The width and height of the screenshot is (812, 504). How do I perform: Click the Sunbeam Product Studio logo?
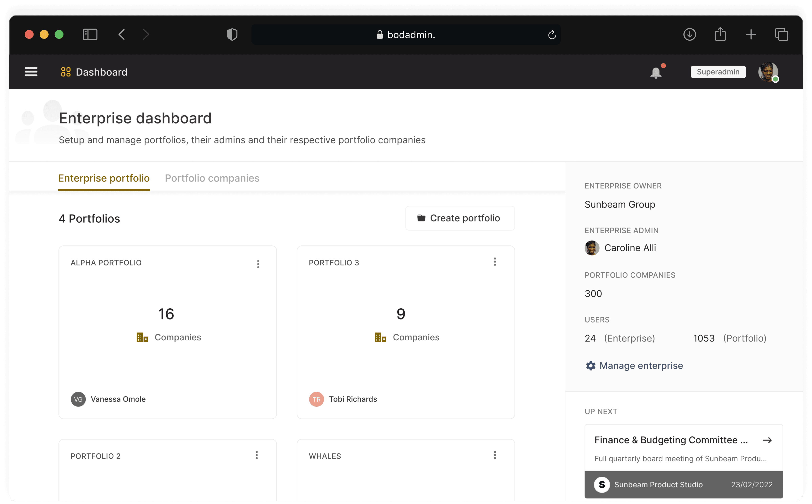[x=602, y=484]
